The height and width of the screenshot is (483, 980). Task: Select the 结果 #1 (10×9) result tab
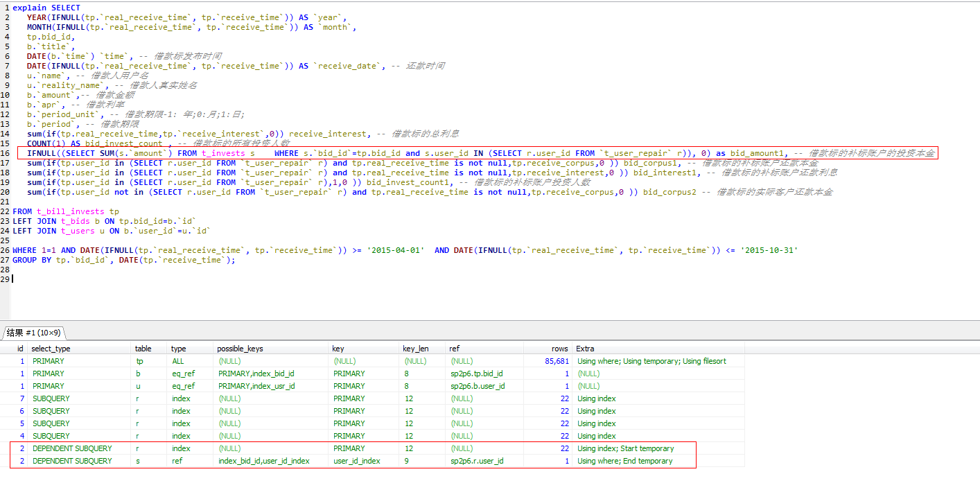coord(33,333)
